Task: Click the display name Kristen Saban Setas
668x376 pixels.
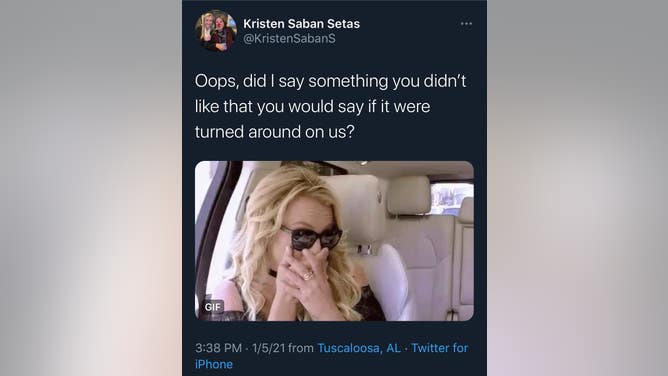Action: [301, 24]
